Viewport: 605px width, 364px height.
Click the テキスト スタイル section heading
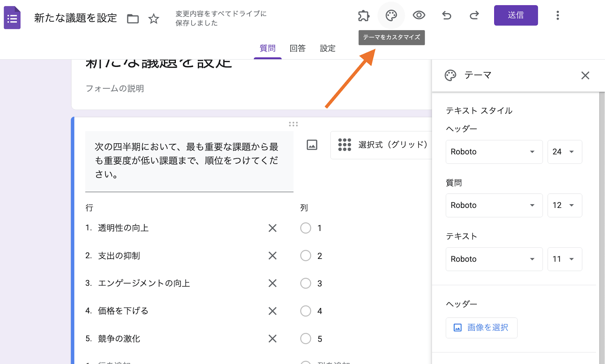(x=479, y=111)
